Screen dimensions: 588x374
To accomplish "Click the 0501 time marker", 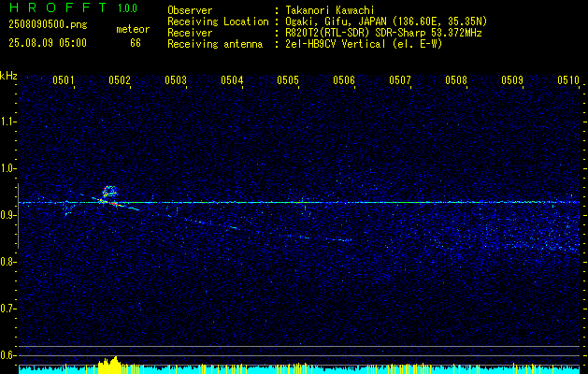I will pos(63,79).
